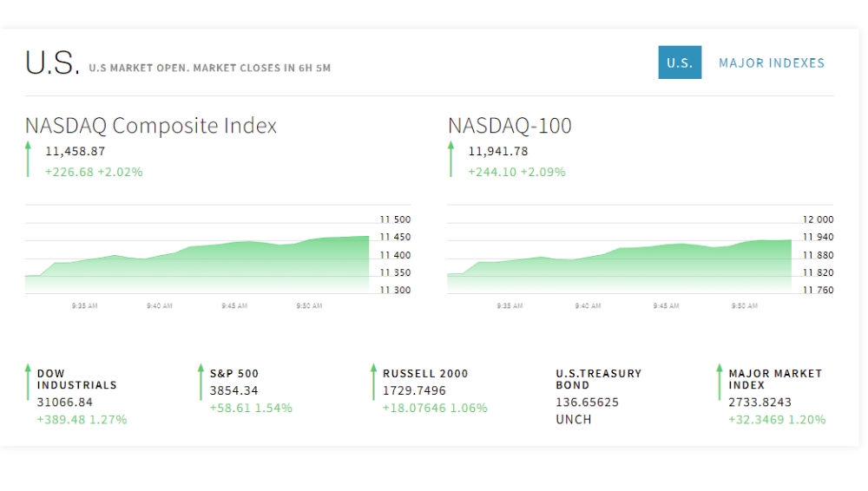Select the Major Market value 2733.8243
This screenshot has height=491, width=868.
click(x=760, y=403)
